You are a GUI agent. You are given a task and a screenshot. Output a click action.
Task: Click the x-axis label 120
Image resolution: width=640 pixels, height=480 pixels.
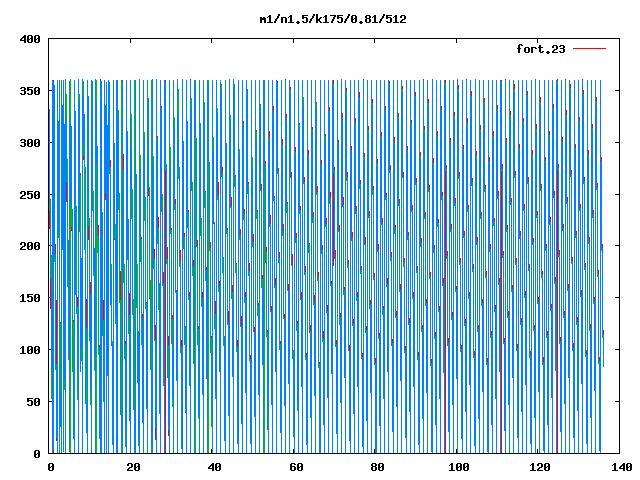pos(540,467)
